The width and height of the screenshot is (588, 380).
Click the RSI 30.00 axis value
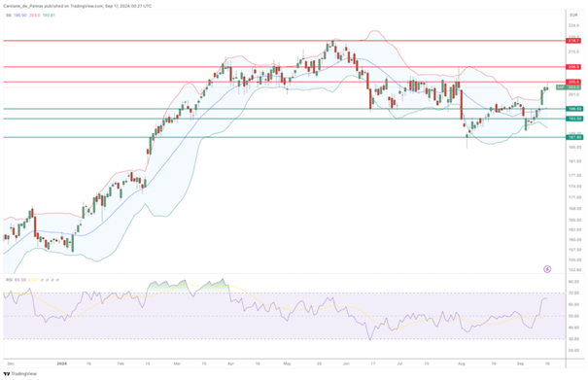click(573, 339)
